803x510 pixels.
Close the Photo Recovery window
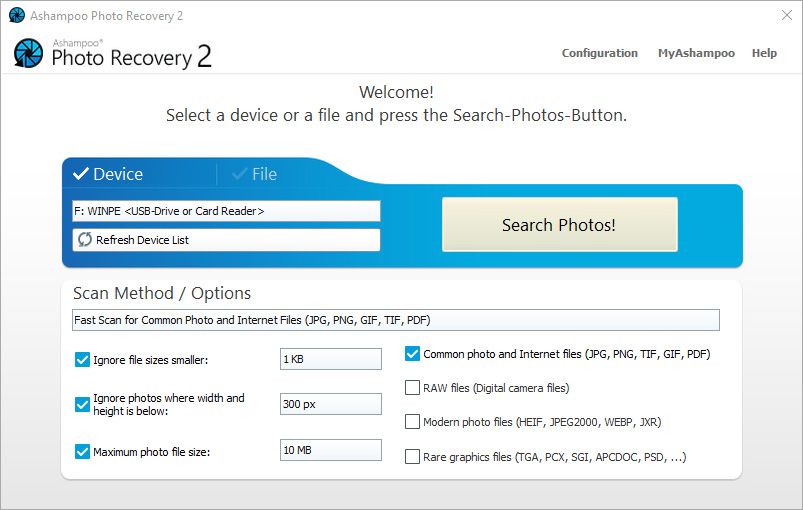[786, 16]
